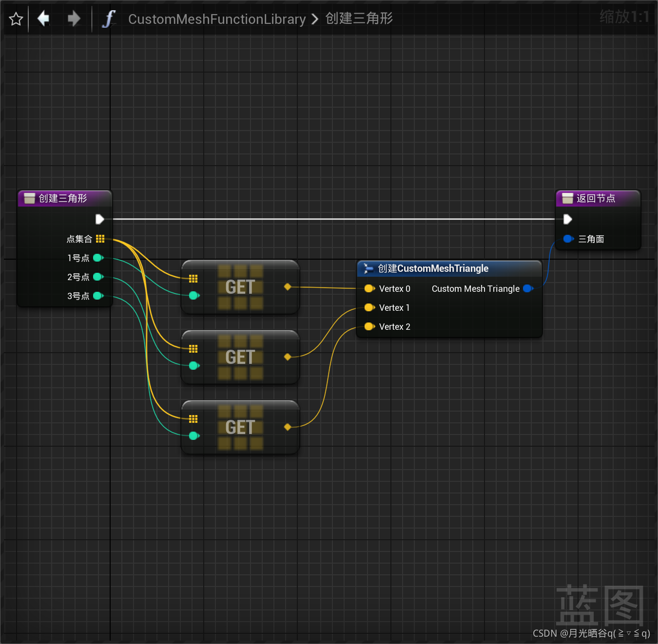Click the favorites star icon in the toolbar
Viewport: 658px width, 644px height.
15,19
